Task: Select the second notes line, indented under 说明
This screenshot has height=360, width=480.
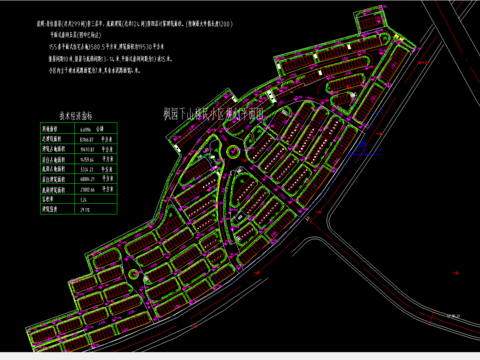Action: pos(75,35)
